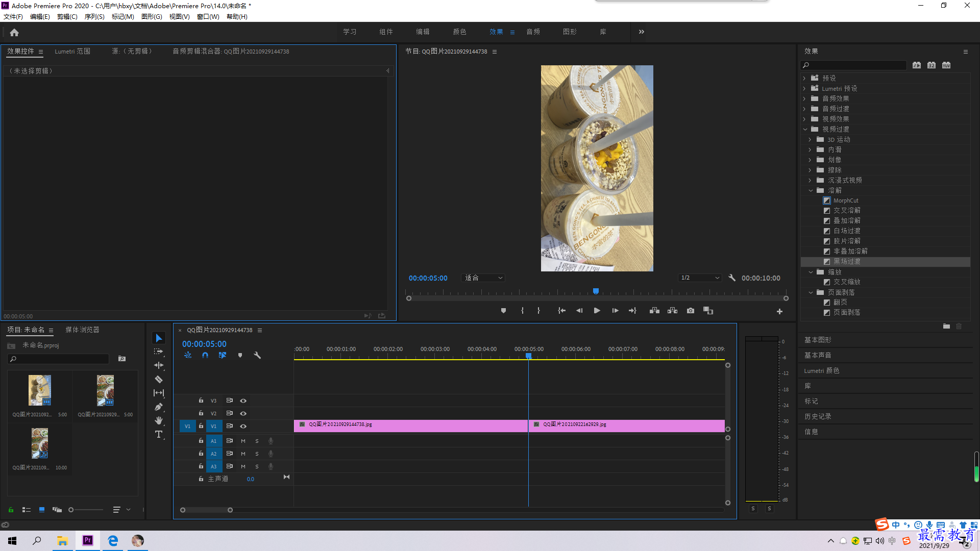The width and height of the screenshot is (980, 551).
Task: Switch to 颜色 workspace tab
Action: coord(459,32)
